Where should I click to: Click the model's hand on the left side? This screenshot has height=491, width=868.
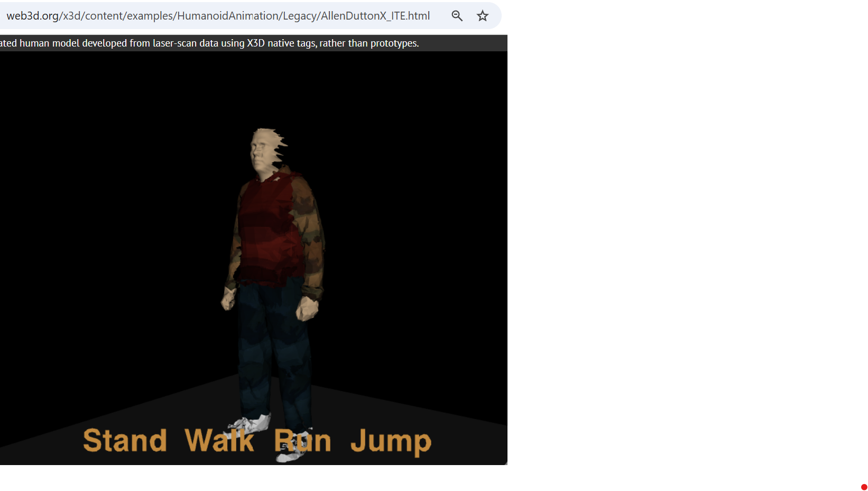[x=228, y=299]
